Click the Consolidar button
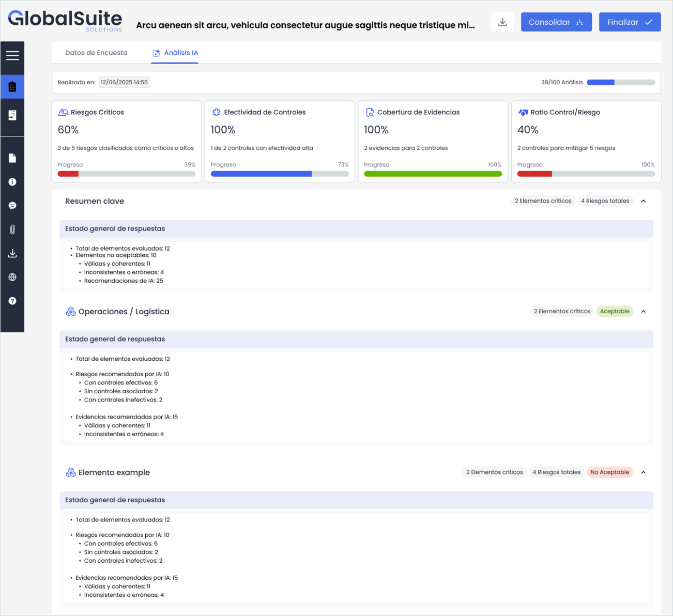Viewport: 673px width, 616px height. tap(556, 22)
